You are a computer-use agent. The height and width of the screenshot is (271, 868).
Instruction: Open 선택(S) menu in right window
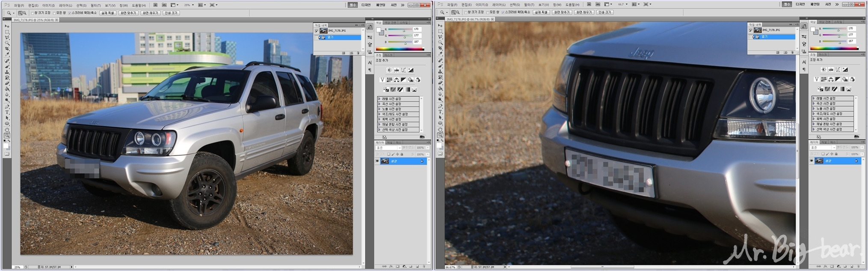click(x=515, y=5)
